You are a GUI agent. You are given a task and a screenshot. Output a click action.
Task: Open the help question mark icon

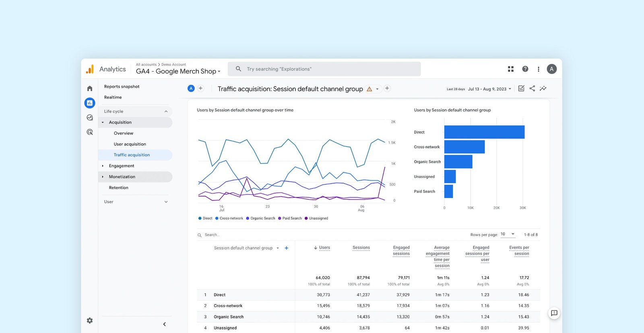click(x=525, y=69)
